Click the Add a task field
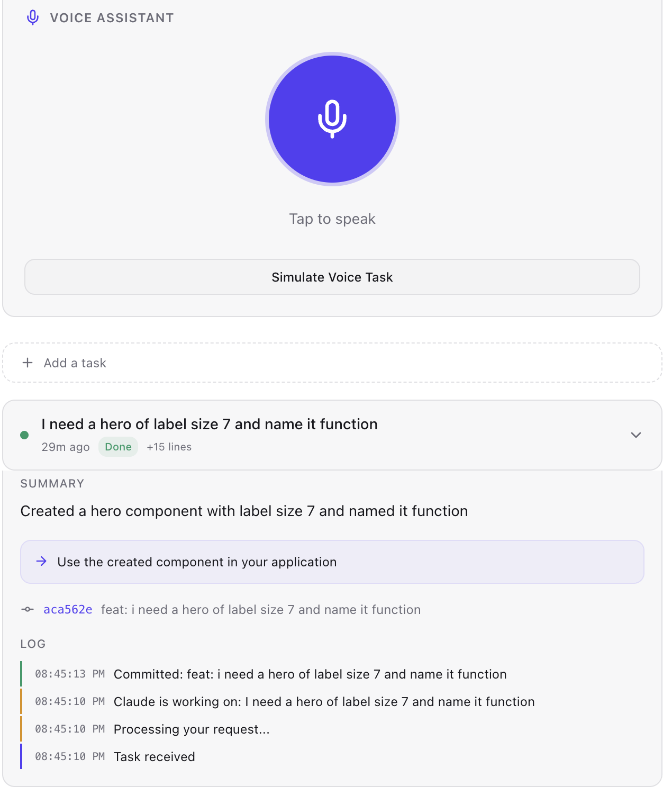The height and width of the screenshot is (795, 672). (332, 363)
